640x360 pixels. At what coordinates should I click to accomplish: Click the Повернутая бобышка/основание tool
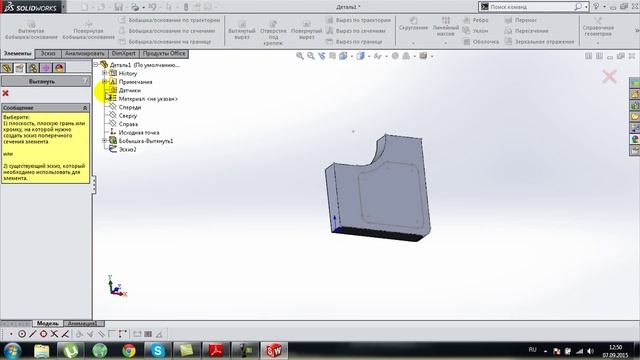(x=89, y=30)
